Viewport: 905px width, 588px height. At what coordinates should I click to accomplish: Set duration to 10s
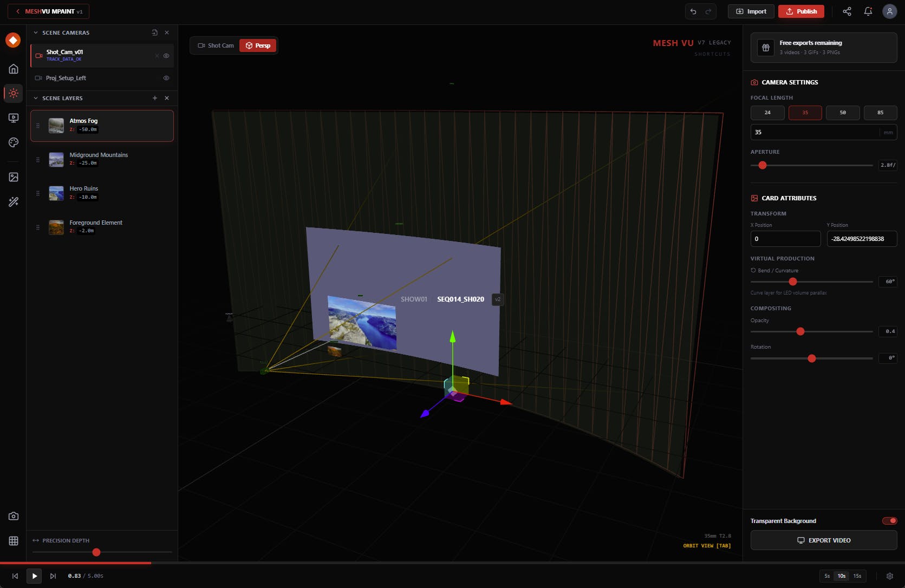click(842, 576)
